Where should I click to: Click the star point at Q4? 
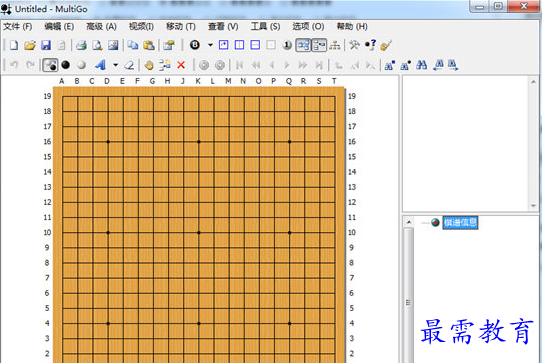pyautogui.click(x=290, y=324)
